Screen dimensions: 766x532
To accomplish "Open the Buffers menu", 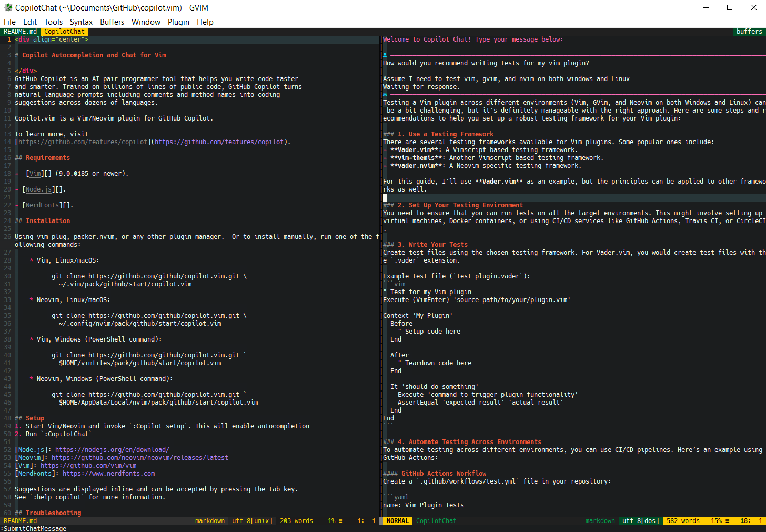I will [x=112, y=22].
